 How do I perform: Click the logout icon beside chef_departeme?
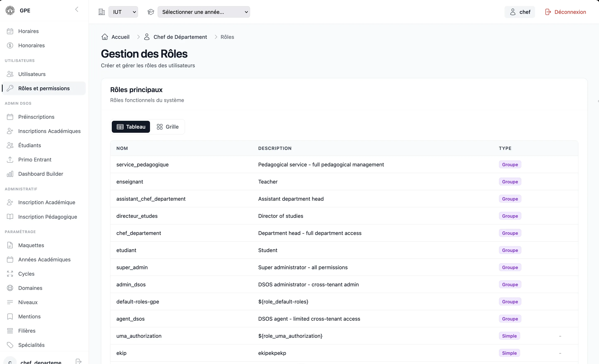[78, 361]
